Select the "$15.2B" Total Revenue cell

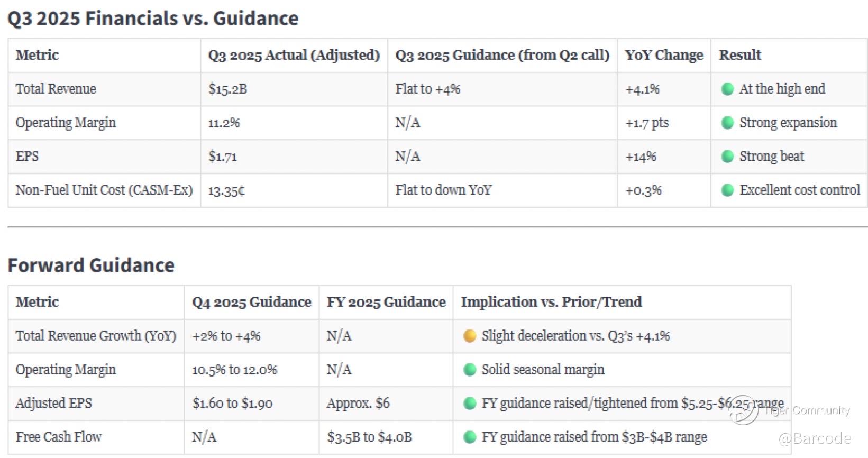coord(227,89)
